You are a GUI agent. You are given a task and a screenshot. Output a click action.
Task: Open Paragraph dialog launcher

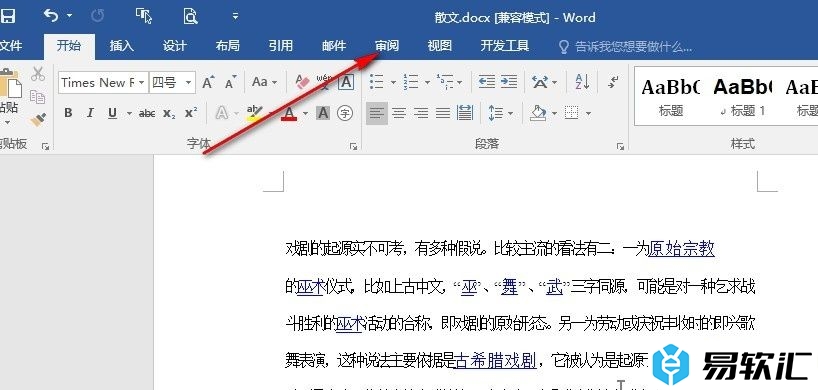[x=620, y=147]
